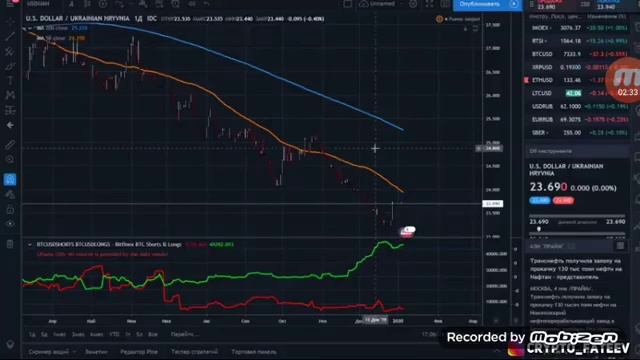
Task: Open the Скринер акций tab
Action: (x=49, y=351)
